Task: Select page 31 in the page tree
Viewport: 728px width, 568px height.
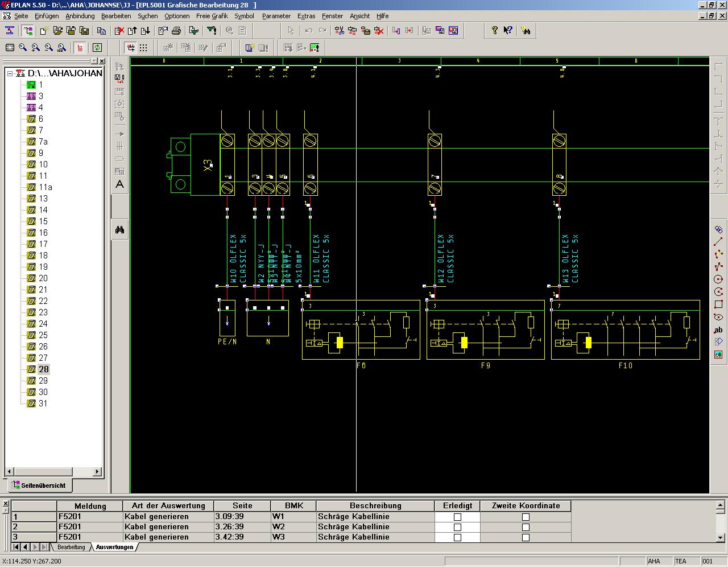Action: 43,404
